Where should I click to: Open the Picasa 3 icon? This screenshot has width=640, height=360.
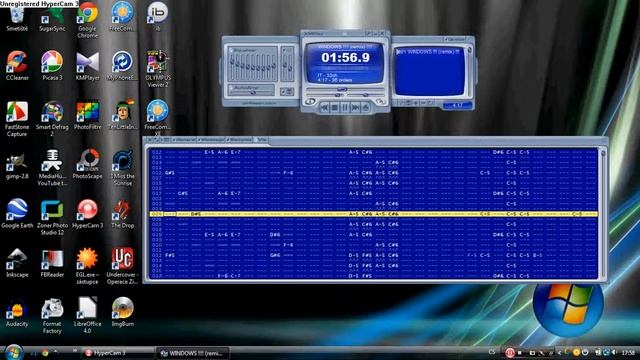coord(52,66)
